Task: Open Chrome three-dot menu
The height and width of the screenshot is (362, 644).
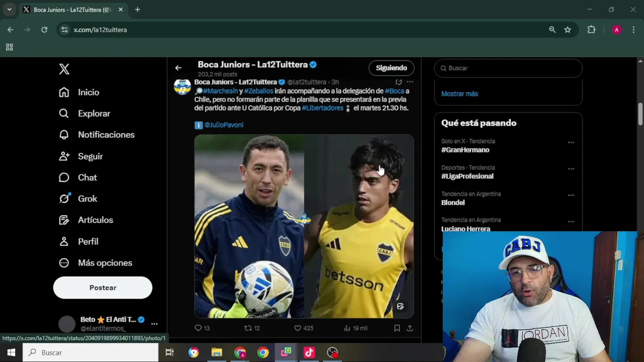Action: pyautogui.click(x=633, y=30)
